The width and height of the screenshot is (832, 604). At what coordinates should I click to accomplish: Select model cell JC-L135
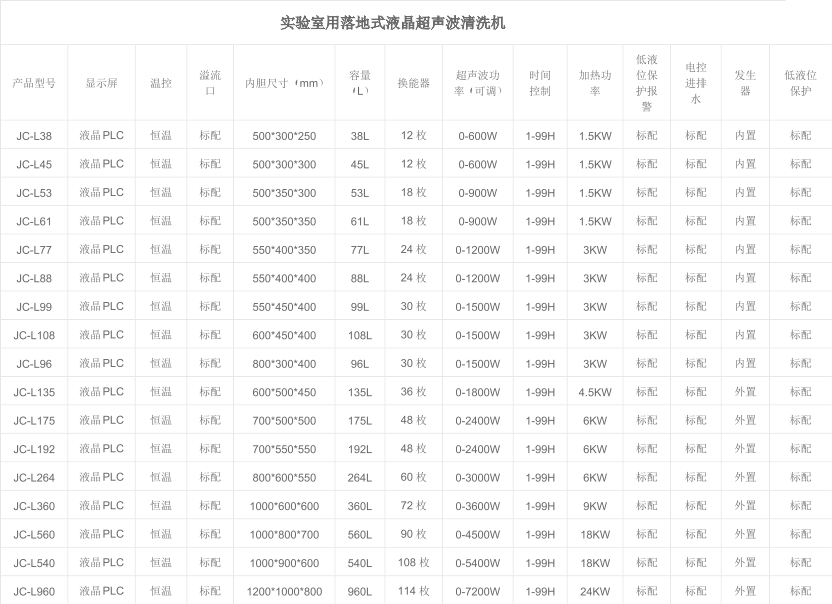point(34,392)
